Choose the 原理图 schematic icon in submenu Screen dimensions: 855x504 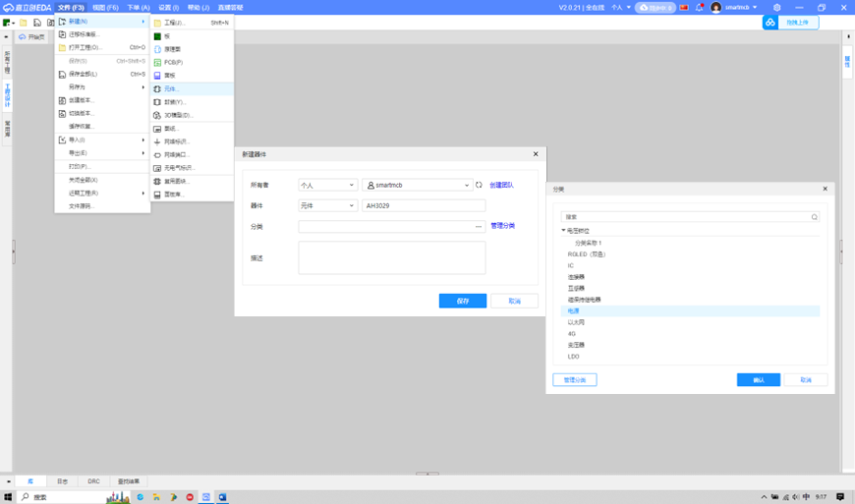pos(157,49)
